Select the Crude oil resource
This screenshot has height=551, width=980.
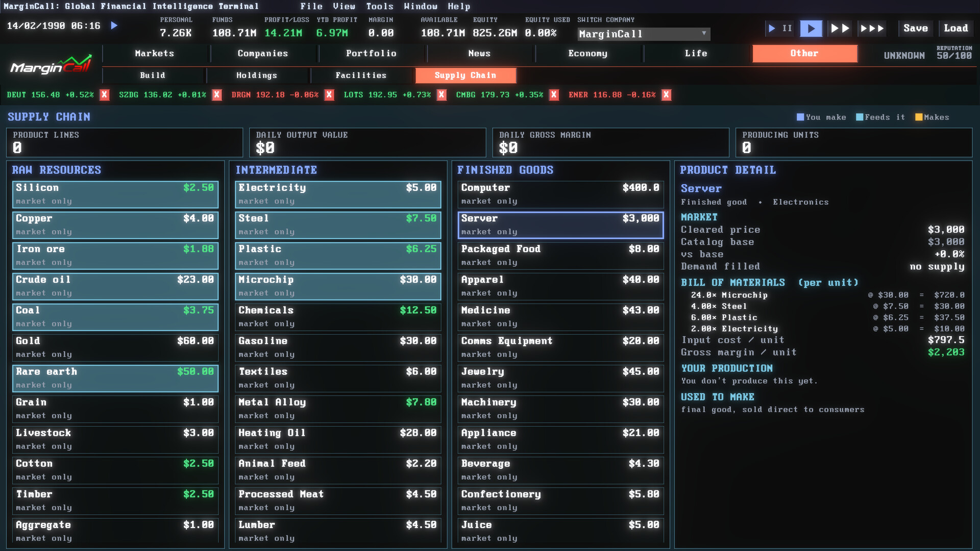(115, 286)
